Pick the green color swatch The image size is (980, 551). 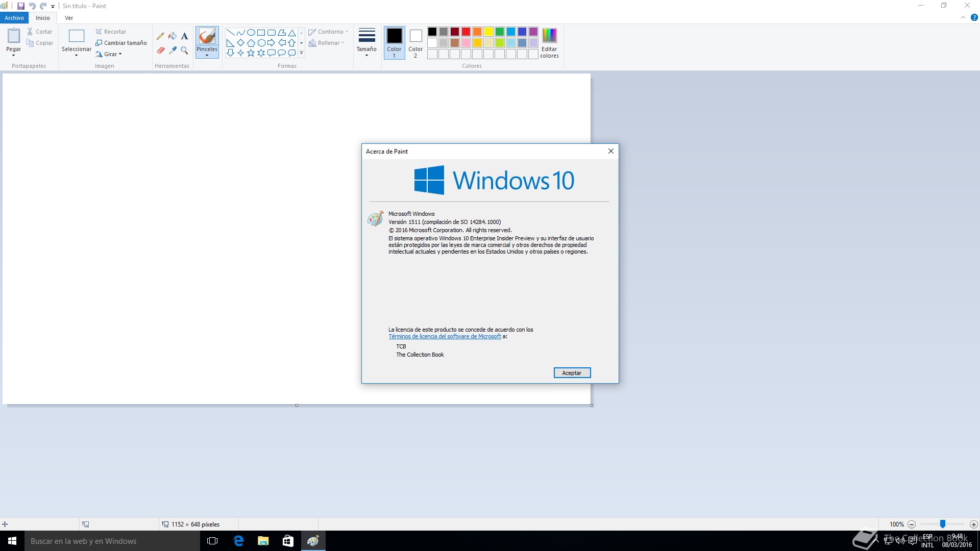tap(500, 32)
